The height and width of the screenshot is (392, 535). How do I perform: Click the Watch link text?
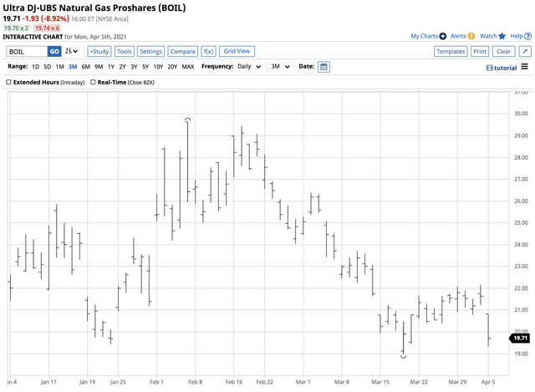click(x=488, y=36)
